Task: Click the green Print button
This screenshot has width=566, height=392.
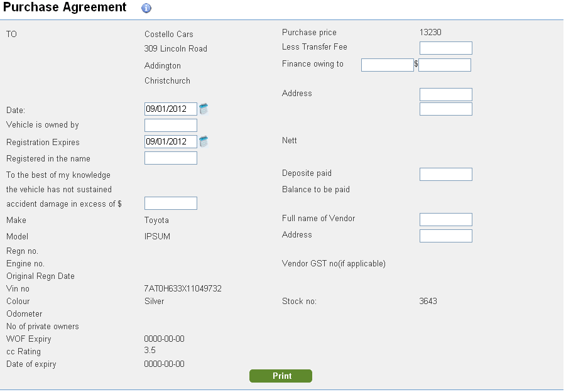Action: tap(280, 376)
